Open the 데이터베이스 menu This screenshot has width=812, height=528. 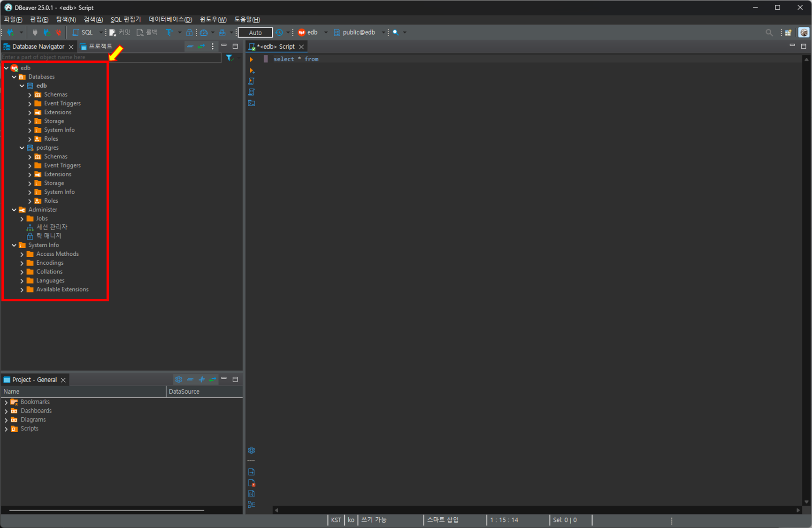point(170,19)
